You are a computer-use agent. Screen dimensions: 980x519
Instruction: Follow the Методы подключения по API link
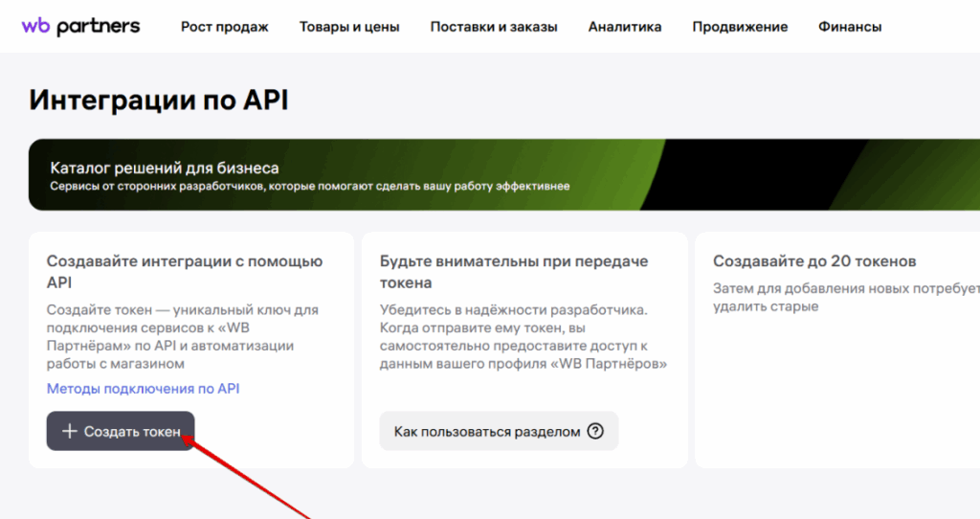(144, 389)
